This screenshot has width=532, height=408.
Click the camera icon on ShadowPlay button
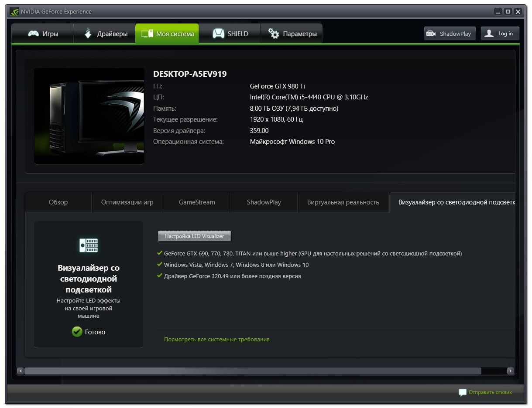pyautogui.click(x=431, y=34)
